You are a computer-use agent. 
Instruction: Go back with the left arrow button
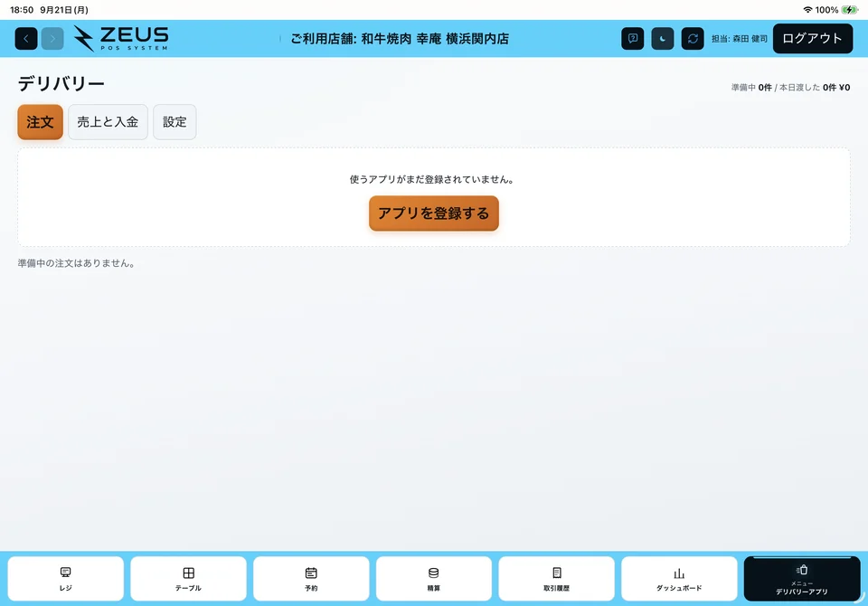click(26, 39)
